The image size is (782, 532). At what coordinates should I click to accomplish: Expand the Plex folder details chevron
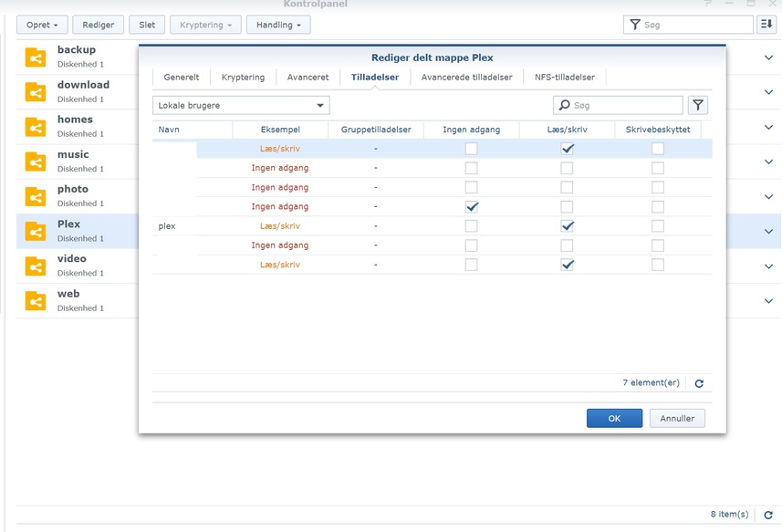(768, 232)
